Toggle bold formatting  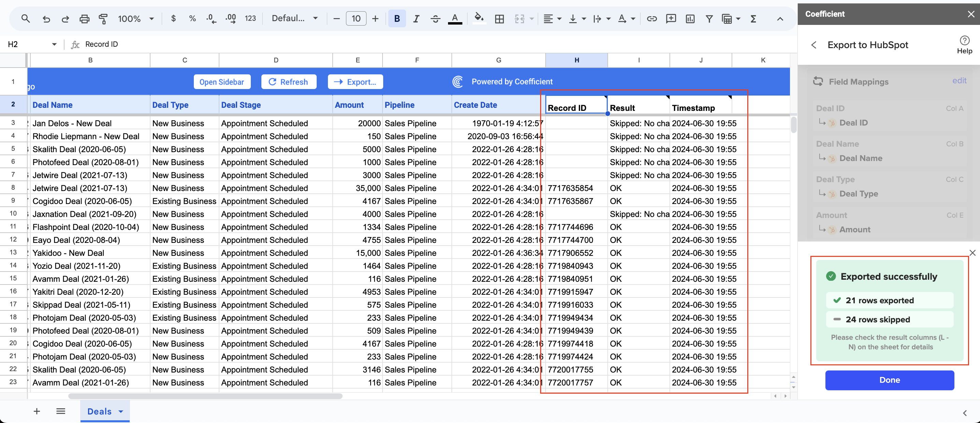pyautogui.click(x=397, y=18)
